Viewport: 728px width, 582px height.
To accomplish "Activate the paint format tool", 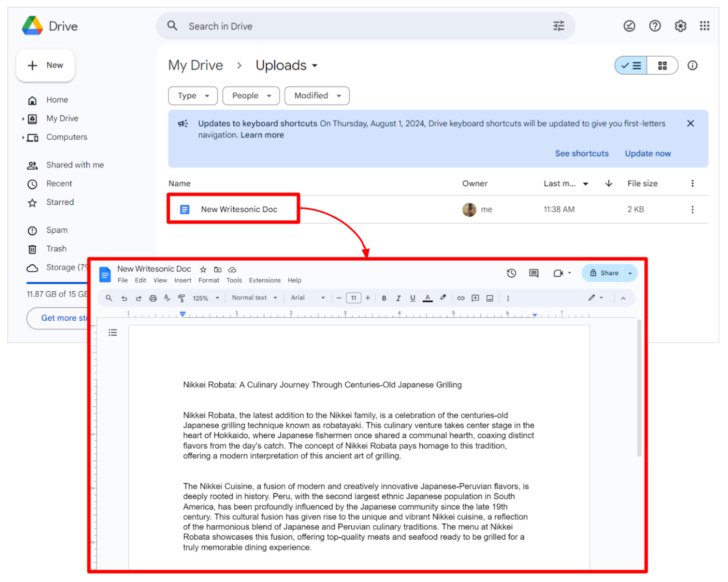I will pos(182,298).
